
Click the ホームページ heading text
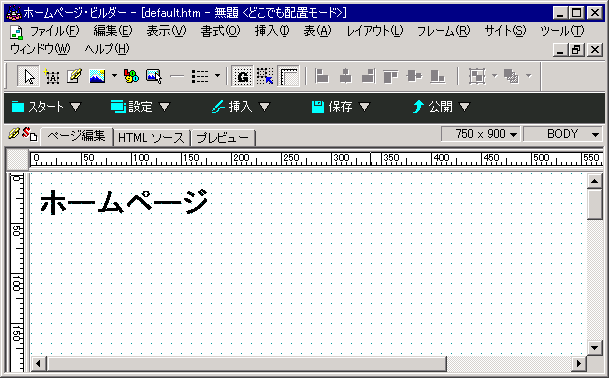click(124, 202)
